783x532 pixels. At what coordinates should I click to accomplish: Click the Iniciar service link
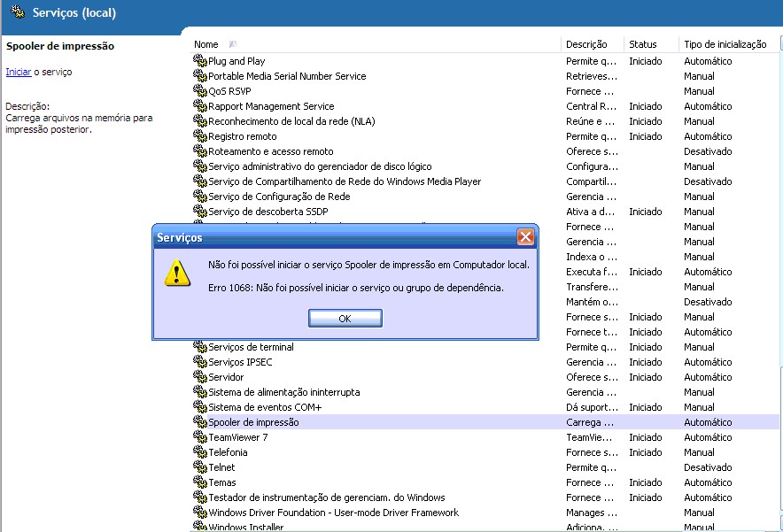(18, 72)
